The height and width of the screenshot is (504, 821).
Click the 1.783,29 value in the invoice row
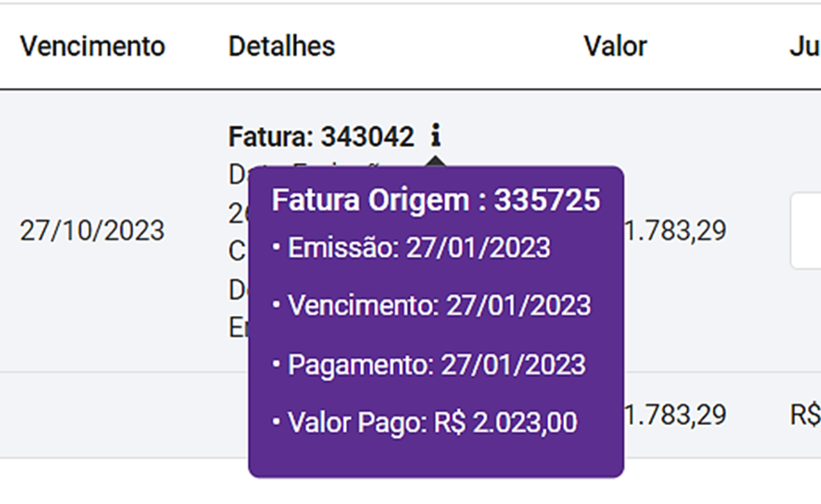point(676,231)
